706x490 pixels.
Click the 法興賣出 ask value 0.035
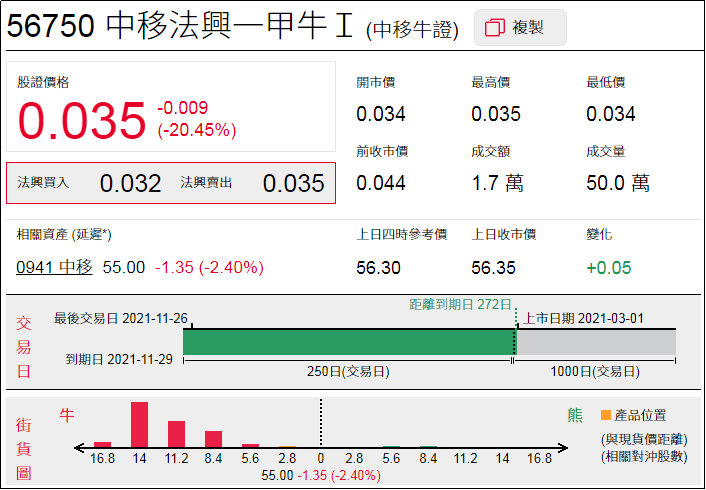pos(294,183)
